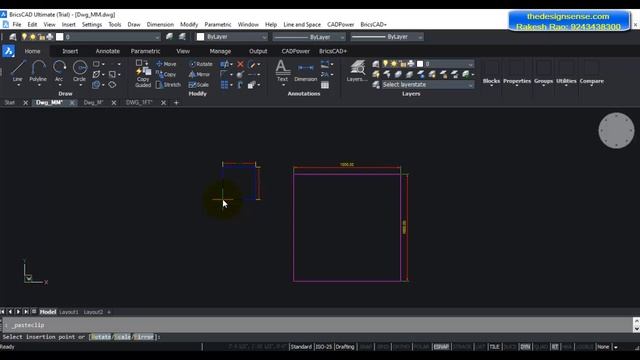The width and height of the screenshot is (640, 360).
Task: Toggle POLAR in the status bar
Action: [422, 347]
